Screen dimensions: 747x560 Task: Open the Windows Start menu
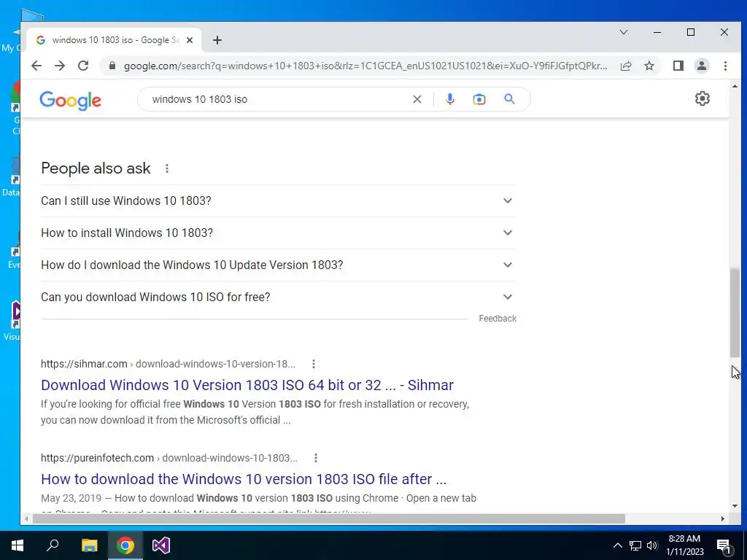(18, 545)
